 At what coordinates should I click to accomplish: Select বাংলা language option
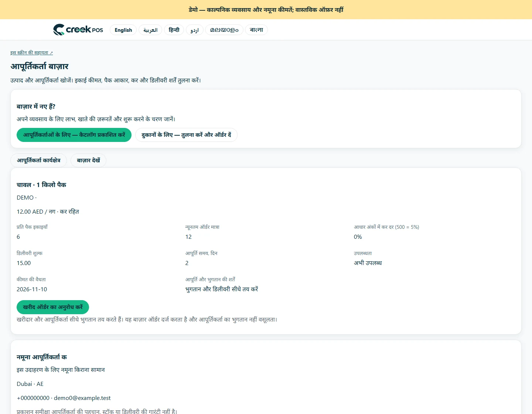pos(256,30)
